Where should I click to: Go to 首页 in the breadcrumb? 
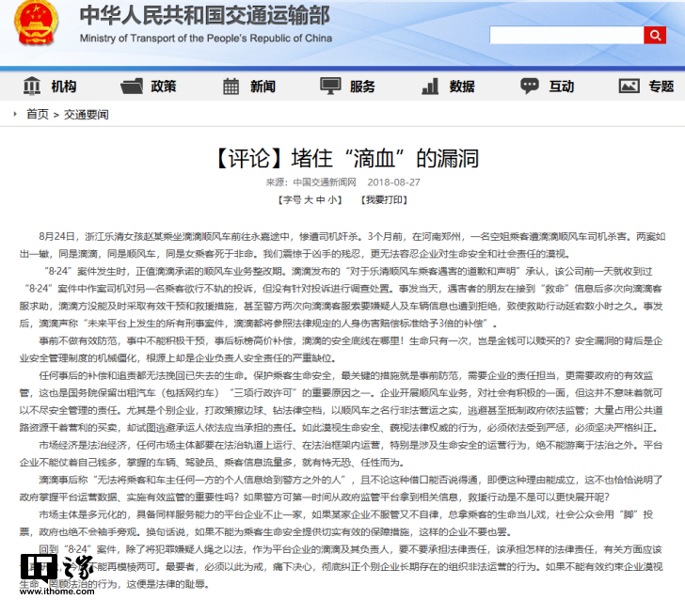pos(38,115)
